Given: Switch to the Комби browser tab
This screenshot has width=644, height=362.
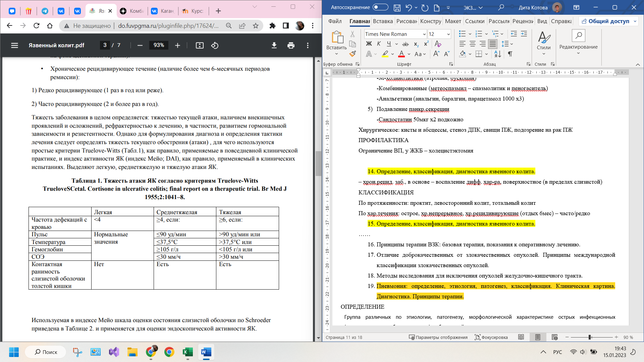Looking at the screenshot, I should tap(132, 11).
